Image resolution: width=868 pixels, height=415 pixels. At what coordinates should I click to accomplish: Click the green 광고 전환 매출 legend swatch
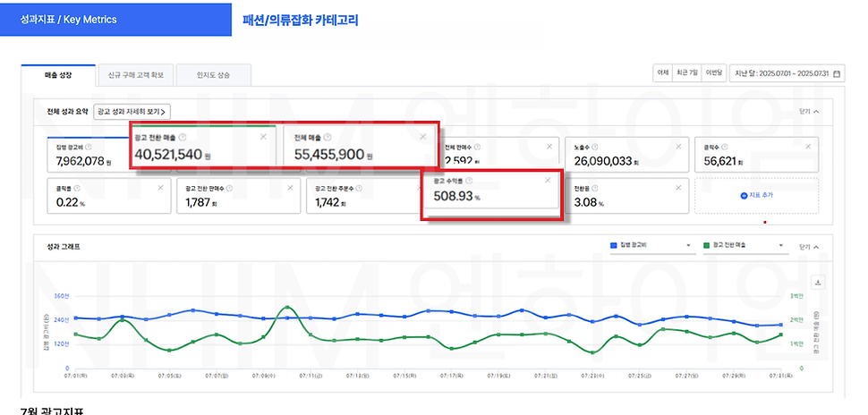click(707, 245)
